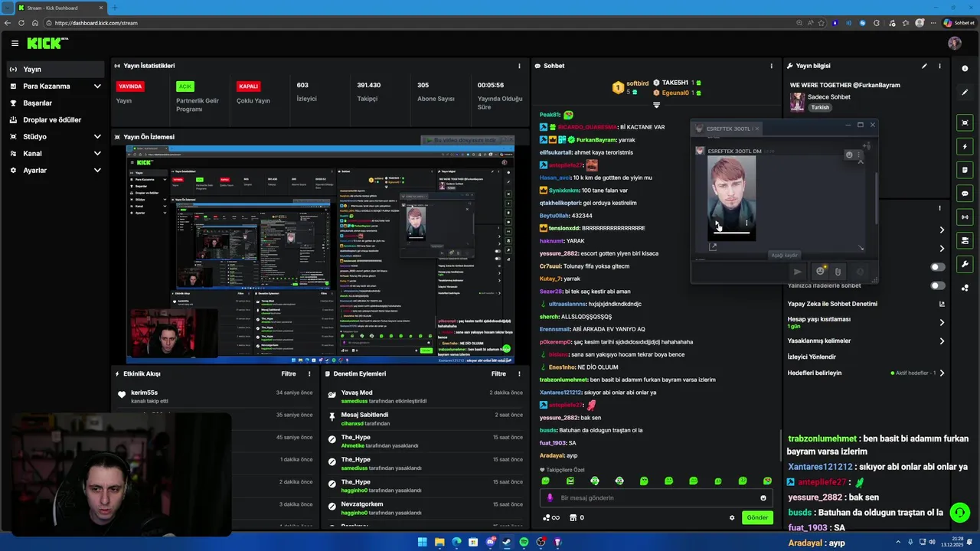This screenshot has height=551, width=980.
Task: Expand the Para Kazanma sidebar section
Action: pyautogui.click(x=97, y=86)
